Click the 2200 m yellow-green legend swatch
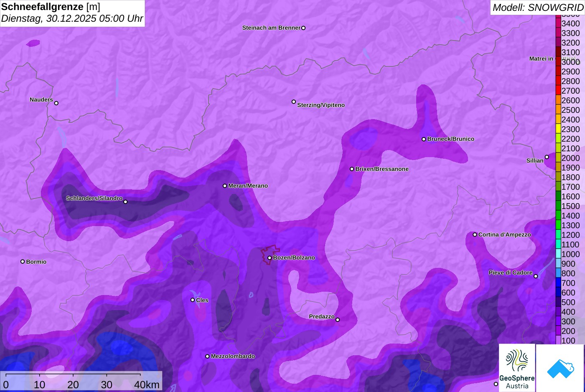This screenshot has width=585, height=392. tap(558, 138)
